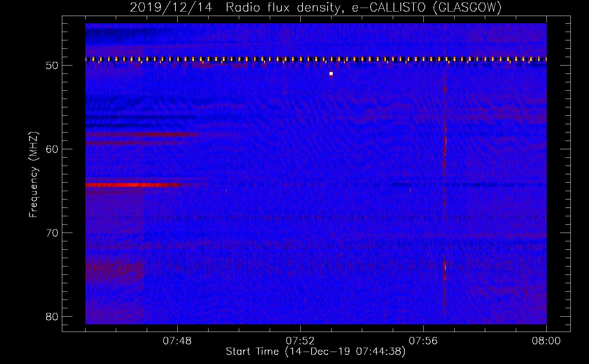
Task: Select the '2019/12/14' date in the title
Action: [x=171, y=7]
